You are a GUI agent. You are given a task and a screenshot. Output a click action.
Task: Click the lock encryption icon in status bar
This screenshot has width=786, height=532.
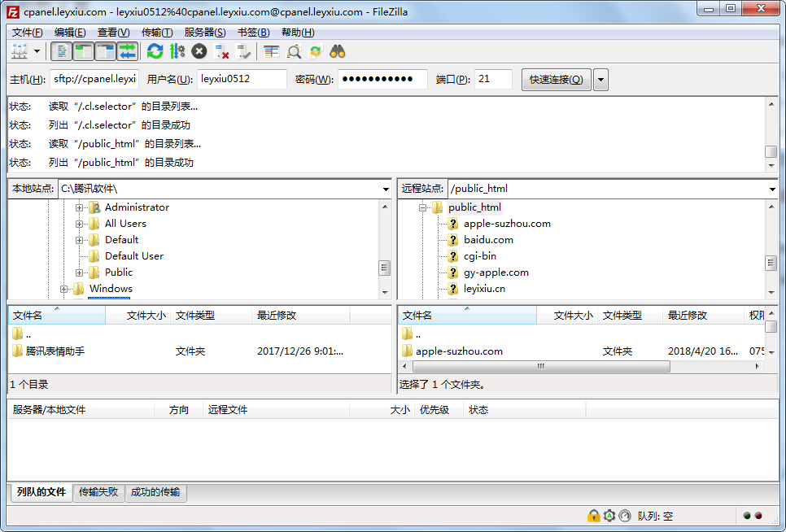[593, 516]
